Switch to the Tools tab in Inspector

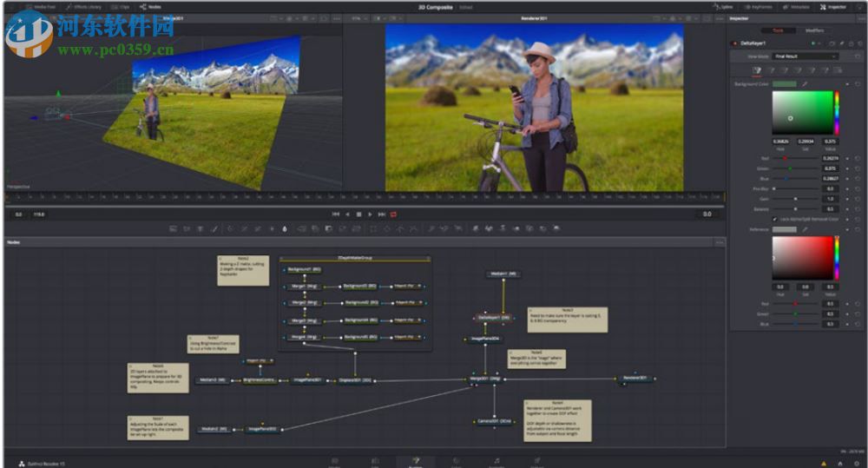pyautogui.click(x=778, y=30)
